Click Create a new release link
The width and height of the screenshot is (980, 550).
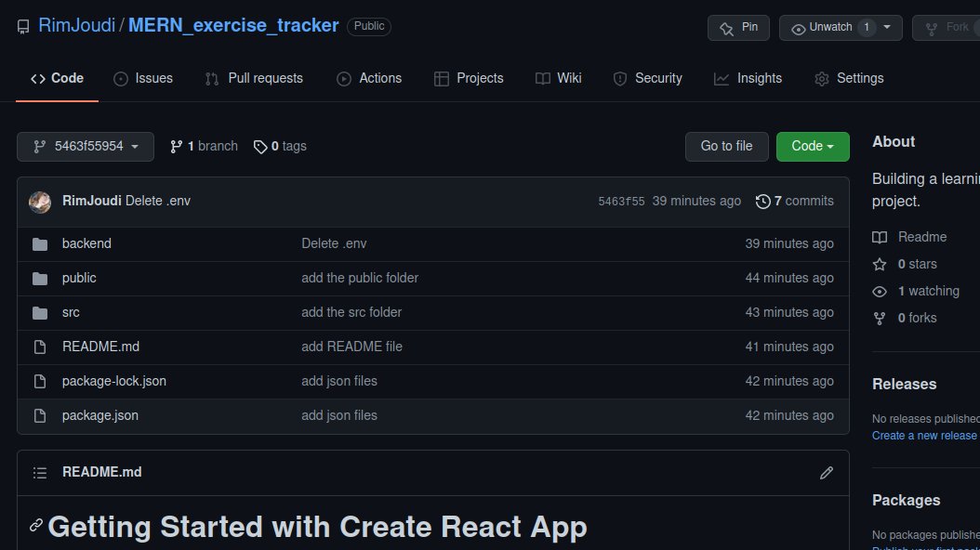click(x=924, y=435)
